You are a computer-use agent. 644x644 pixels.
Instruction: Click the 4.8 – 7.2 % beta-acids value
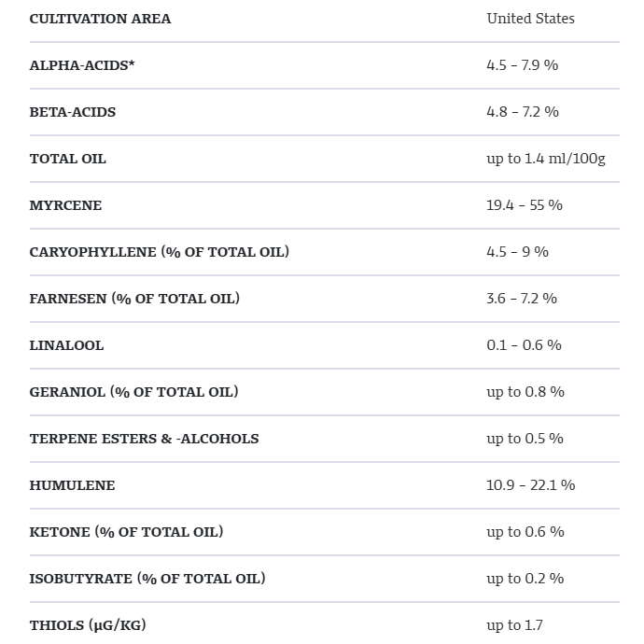point(523,112)
